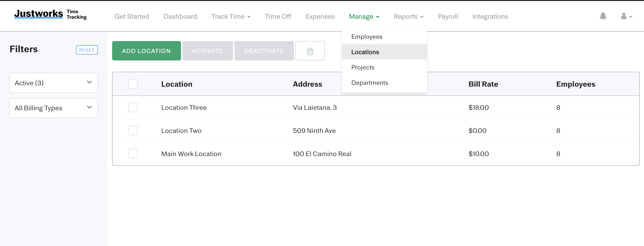This screenshot has width=644, height=246.
Task: Expand the Track Time menu
Action: (231, 17)
